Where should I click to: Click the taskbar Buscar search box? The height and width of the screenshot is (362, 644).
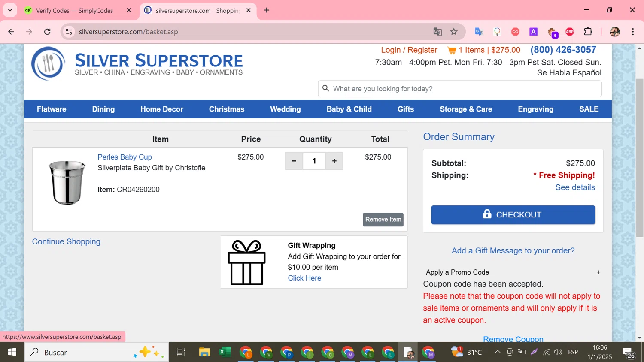coord(97,352)
